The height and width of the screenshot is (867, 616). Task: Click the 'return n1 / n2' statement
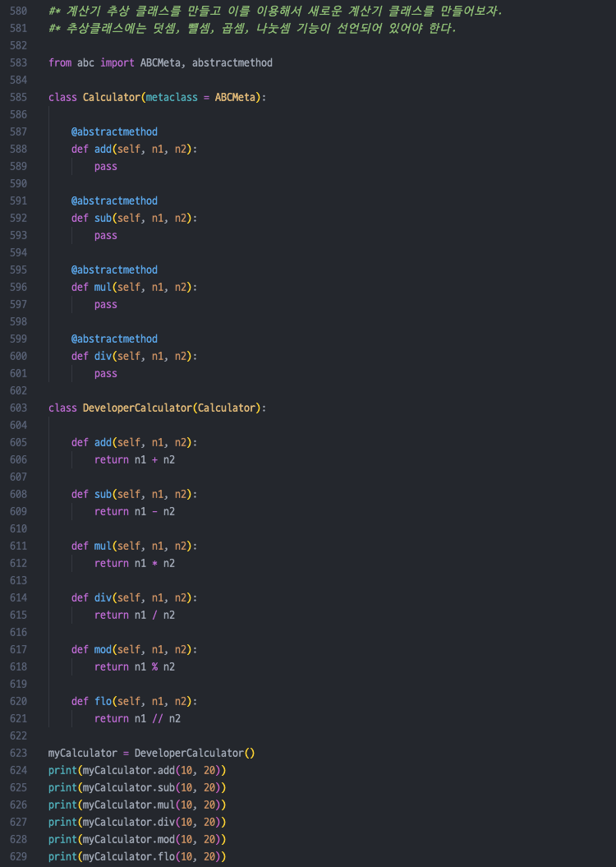pos(135,615)
